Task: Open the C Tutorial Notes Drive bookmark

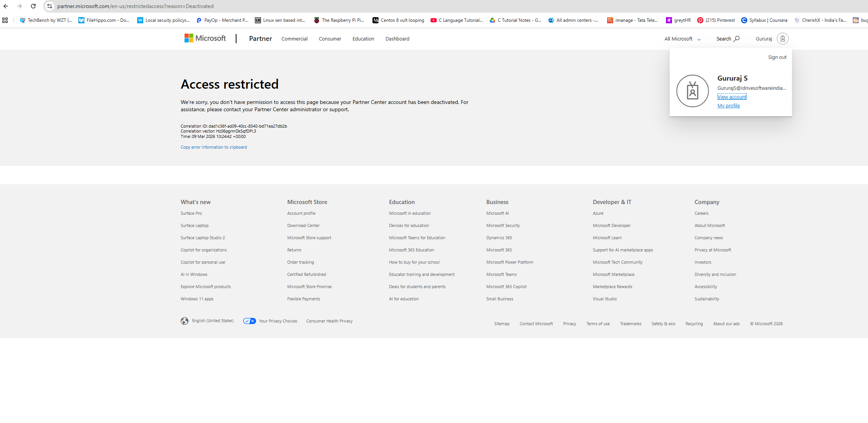Action: coord(516,20)
